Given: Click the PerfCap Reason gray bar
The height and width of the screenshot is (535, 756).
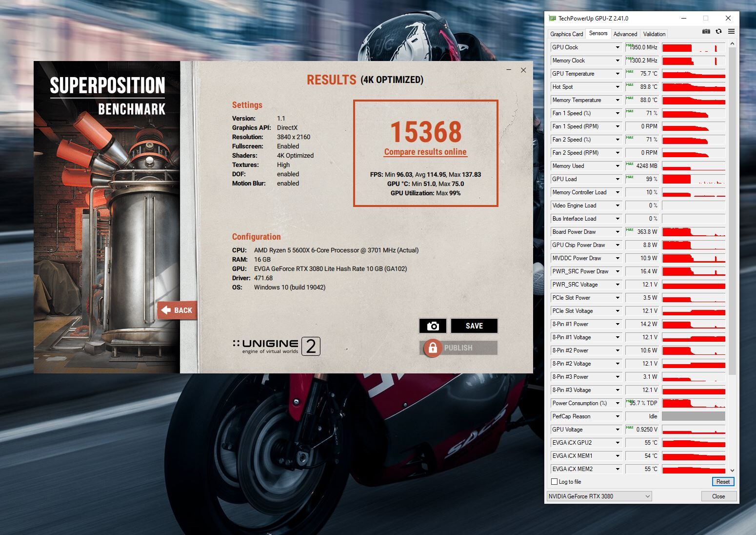Looking at the screenshot, I should pos(694,416).
